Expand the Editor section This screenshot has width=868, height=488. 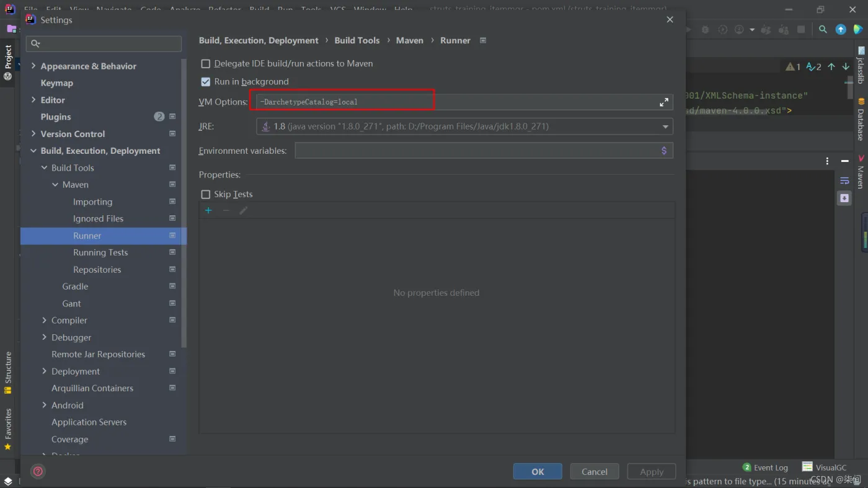[33, 100]
